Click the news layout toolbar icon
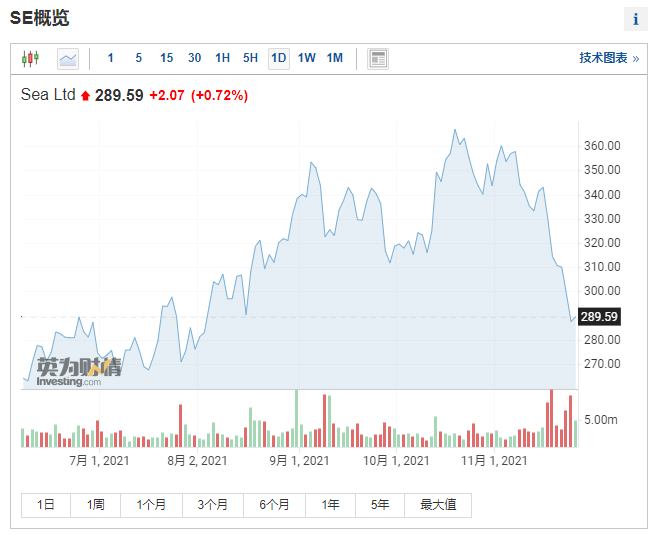The image size is (662, 546). pyautogui.click(x=378, y=59)
